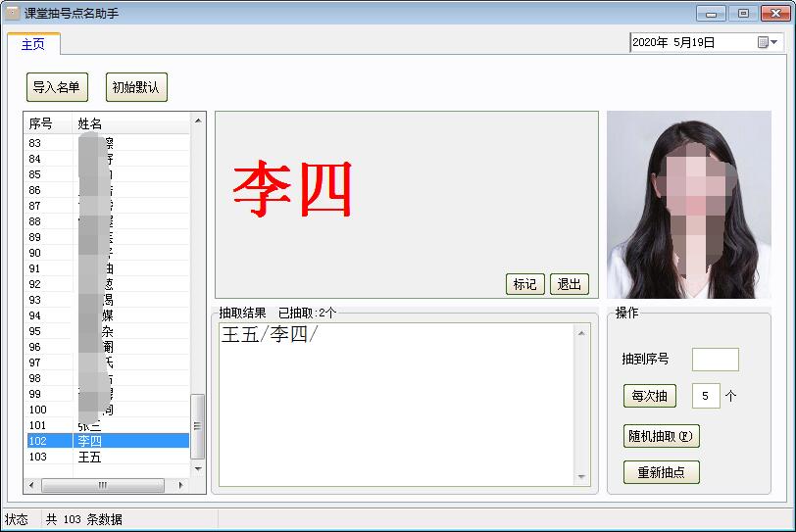
Task: Click the 退出 button
Action: 570,284
